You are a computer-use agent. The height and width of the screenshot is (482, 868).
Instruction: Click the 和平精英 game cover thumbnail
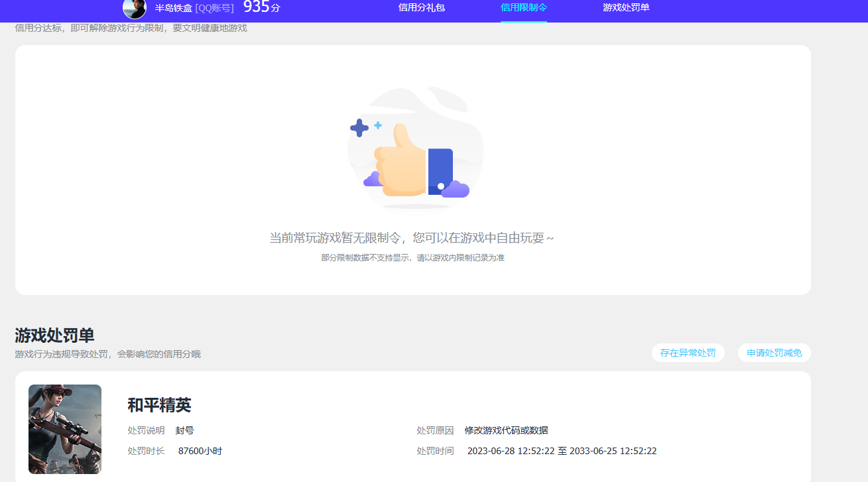click(x=65, y=429)
